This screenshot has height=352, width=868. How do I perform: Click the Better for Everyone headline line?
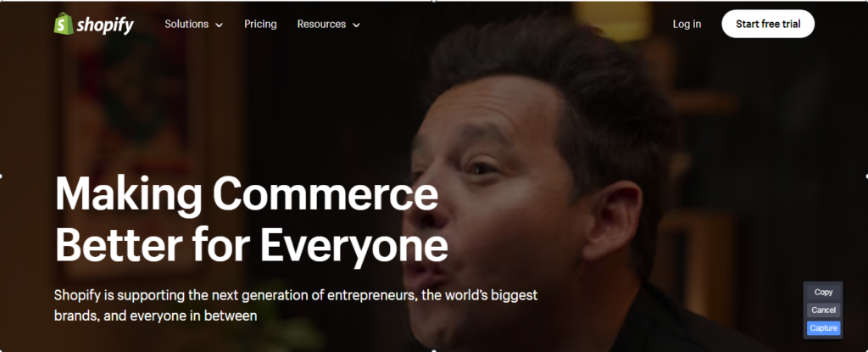pyautogui.click(x=251, y=245)
